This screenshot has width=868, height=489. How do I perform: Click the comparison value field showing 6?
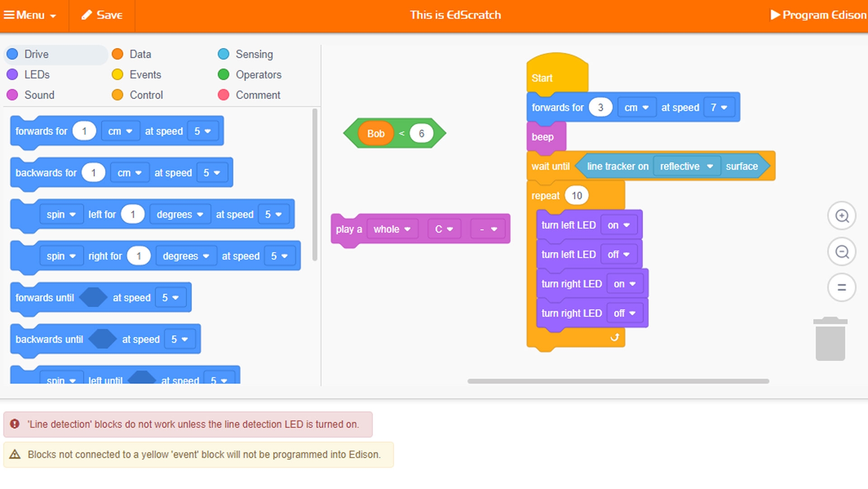tap(421, 133)
